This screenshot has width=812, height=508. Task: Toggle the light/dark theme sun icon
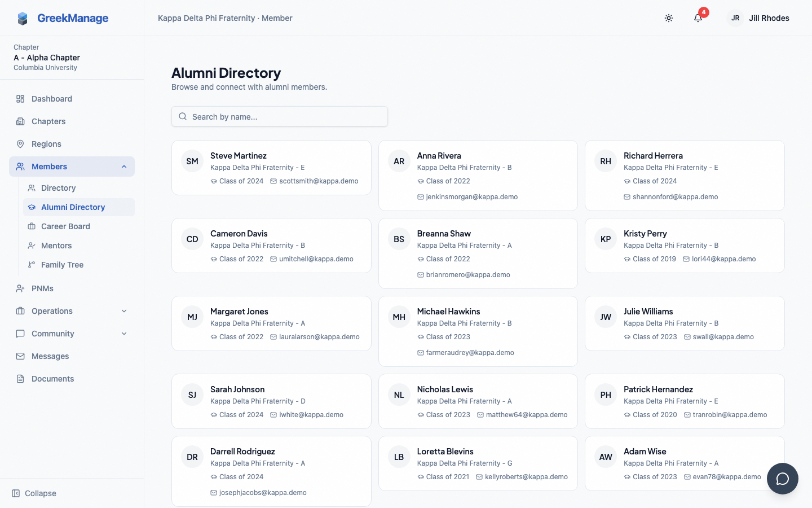tap(669, 18)
